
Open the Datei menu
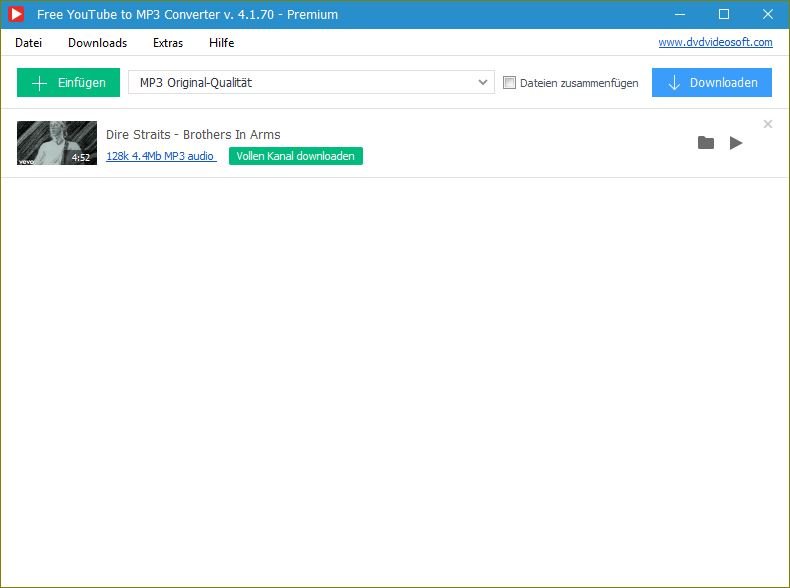[29, 43]
